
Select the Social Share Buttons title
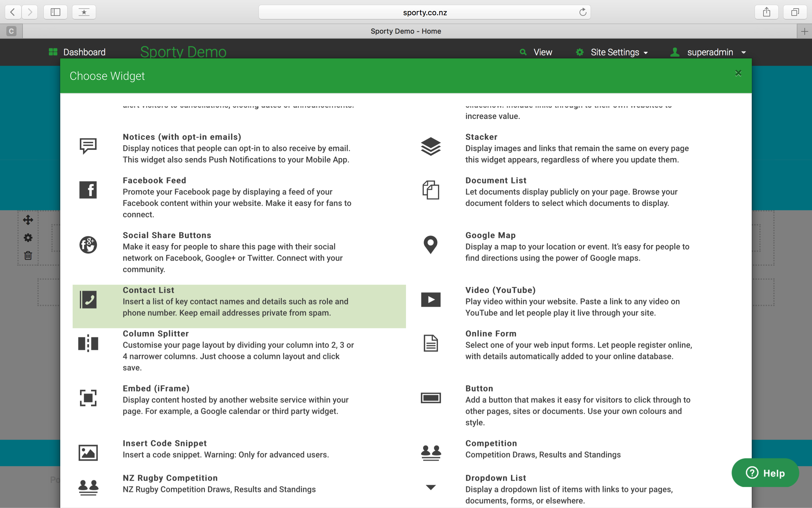167,235
